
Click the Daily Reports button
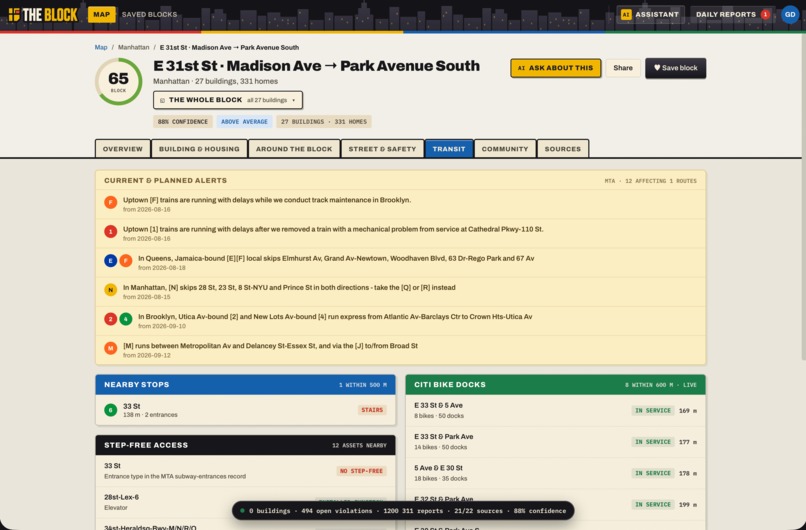coord(731,14)
